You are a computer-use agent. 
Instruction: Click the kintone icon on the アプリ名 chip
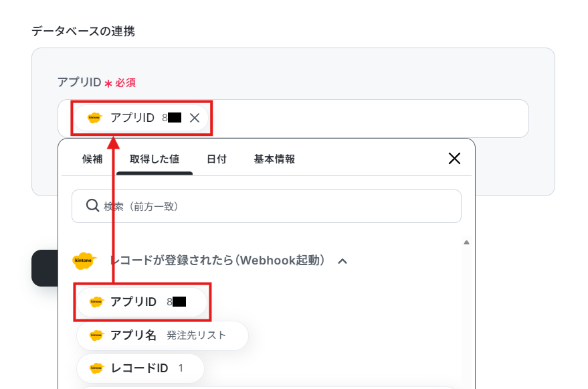pos(96,335)
